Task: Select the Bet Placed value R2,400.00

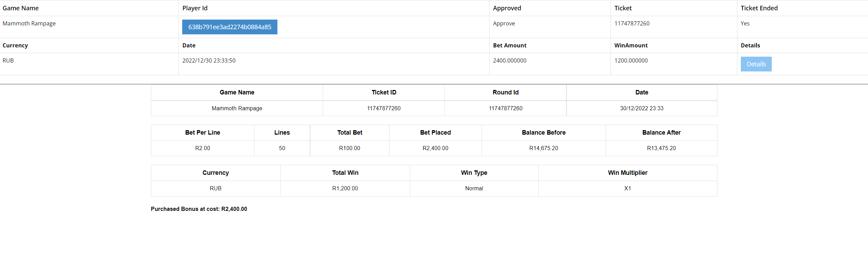Action: tap(436, 148)
